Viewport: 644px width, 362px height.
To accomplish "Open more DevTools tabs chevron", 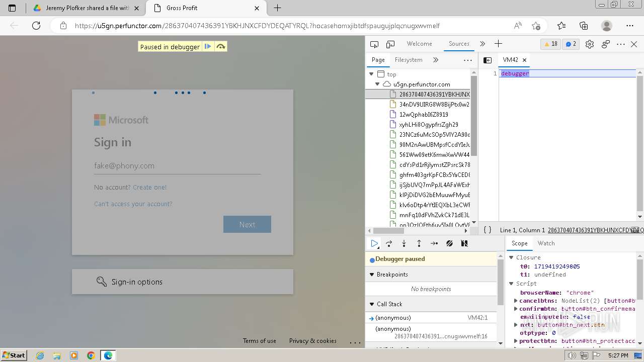I will [x=482, y=44].
